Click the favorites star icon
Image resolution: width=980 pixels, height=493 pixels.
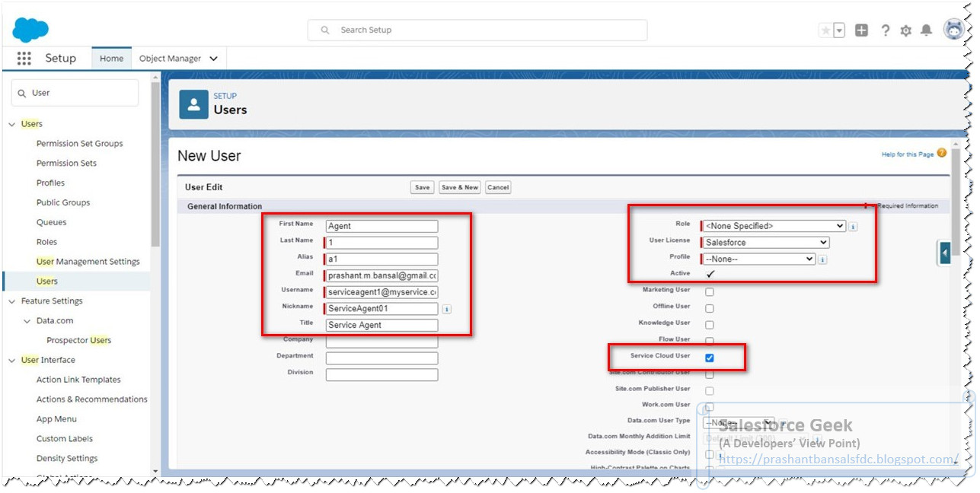coord(825,30)
